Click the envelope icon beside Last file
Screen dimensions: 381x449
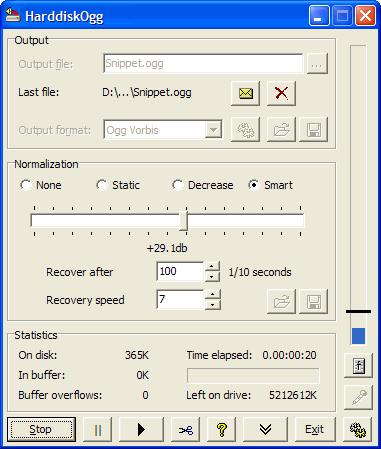click(x=245, y=93)
